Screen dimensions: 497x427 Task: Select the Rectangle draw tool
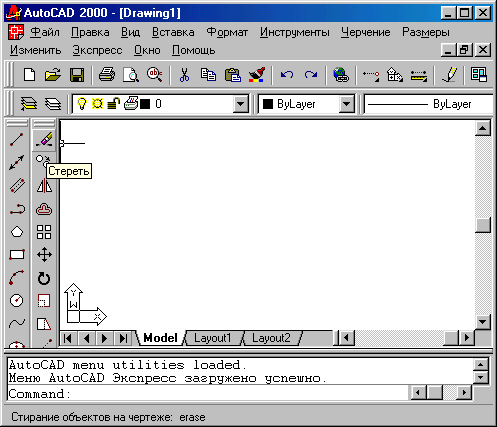pos(17,255)
